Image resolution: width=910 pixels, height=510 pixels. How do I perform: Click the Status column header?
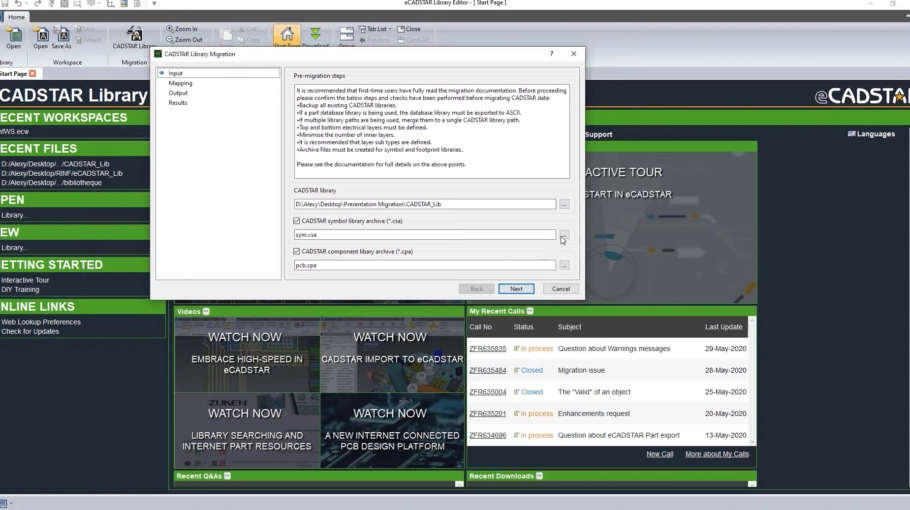(x=523, y=327)
